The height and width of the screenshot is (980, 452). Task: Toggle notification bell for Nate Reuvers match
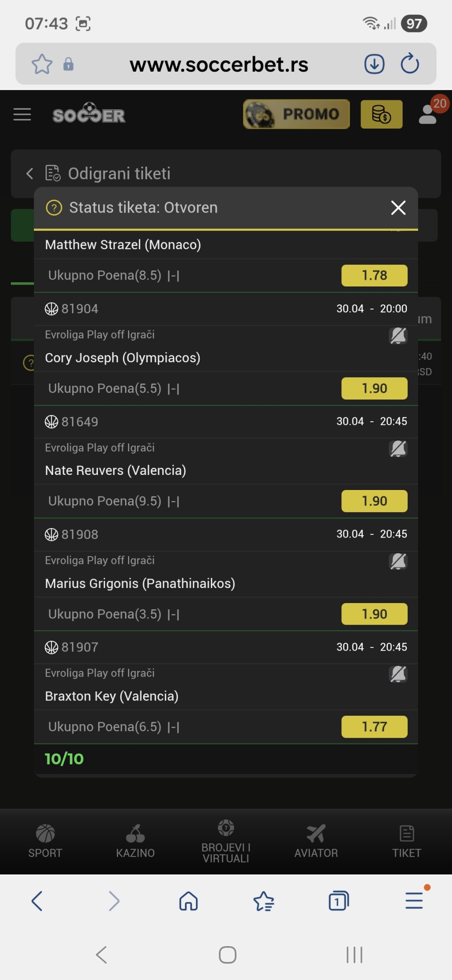[x=398, y=449]
